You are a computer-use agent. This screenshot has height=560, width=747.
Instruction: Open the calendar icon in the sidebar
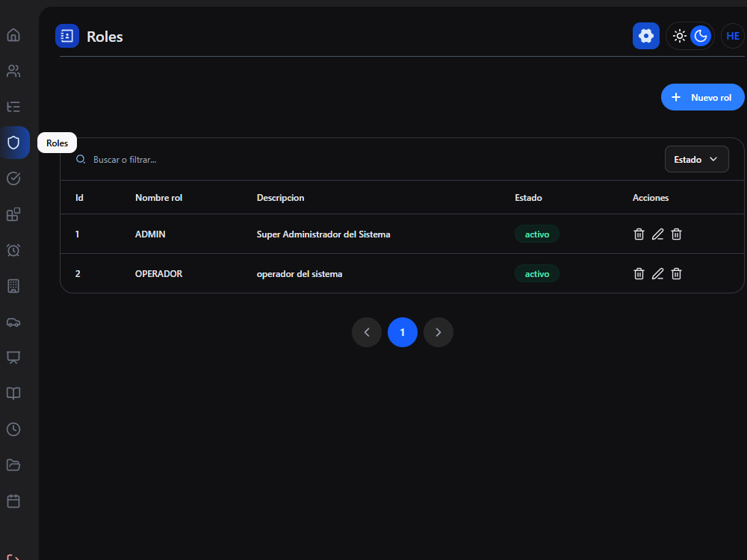pyautogui.click(x=13, y=501)
